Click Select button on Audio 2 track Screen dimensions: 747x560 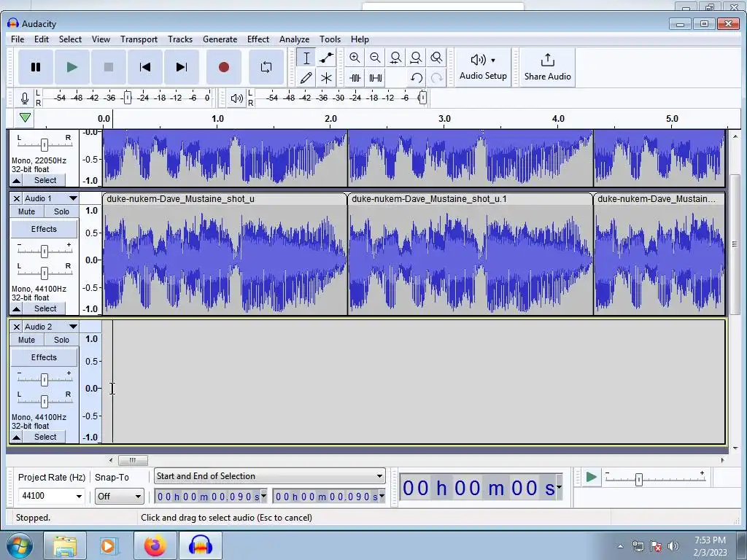tap(45, 437)
